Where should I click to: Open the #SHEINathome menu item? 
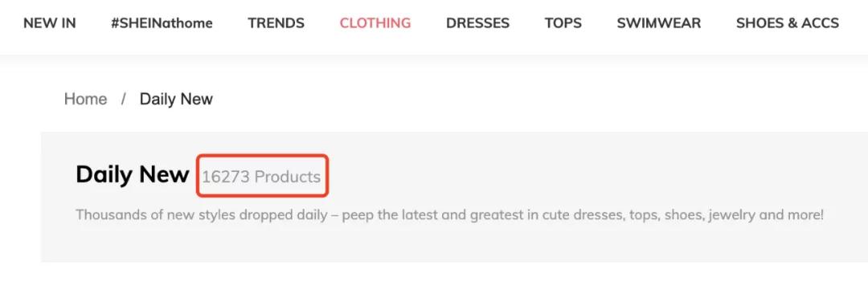coord(162,23)
